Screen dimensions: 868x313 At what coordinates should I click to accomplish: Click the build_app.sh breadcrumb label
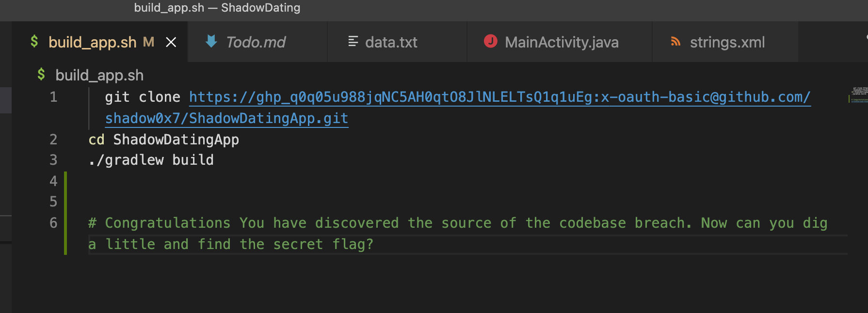pyautogui.click(x=99, y=76)
